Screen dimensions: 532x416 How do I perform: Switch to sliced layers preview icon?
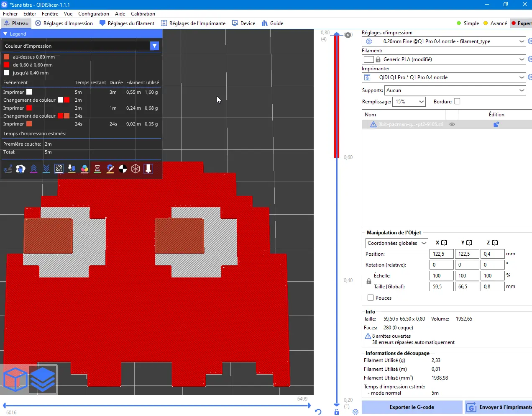43,379
